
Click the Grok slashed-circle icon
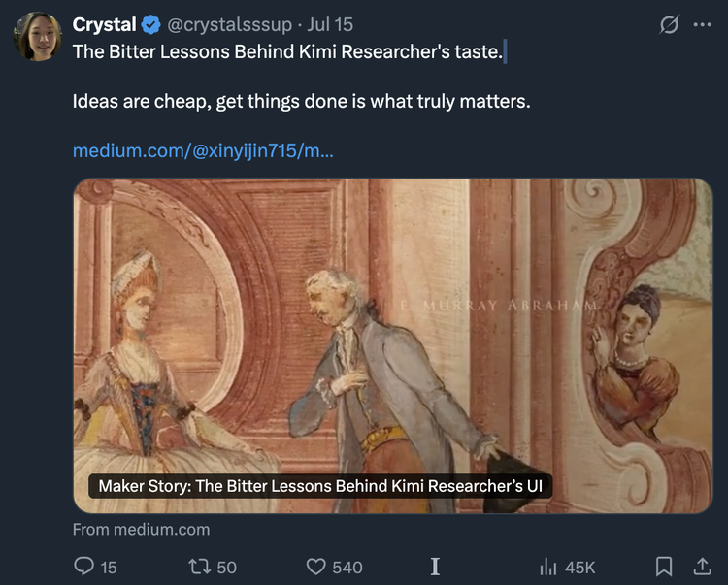669,25
